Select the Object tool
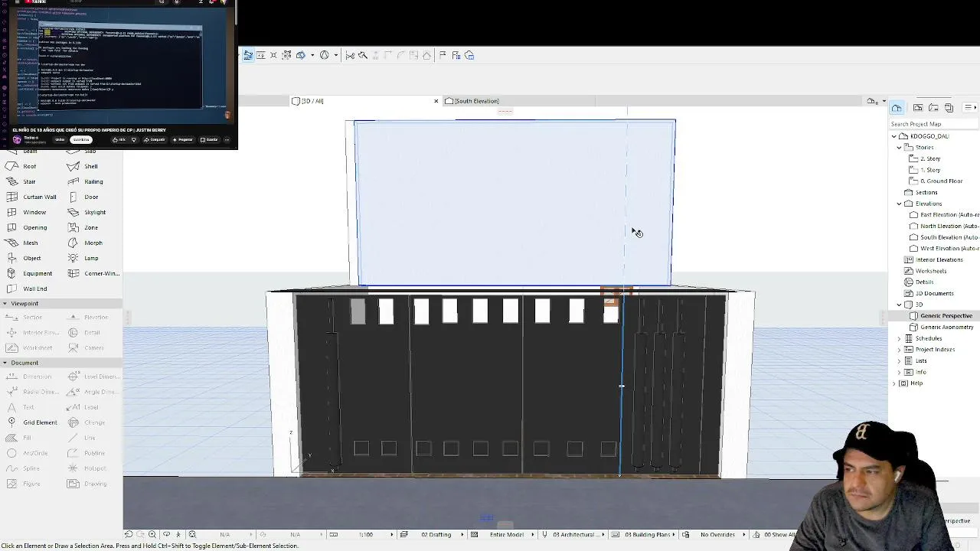 tap(24, 258)
